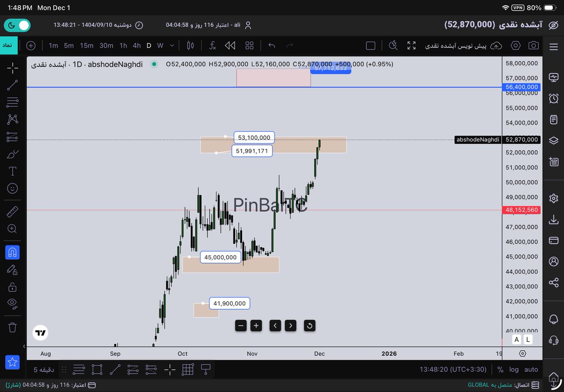Click the نماد symbol button

[x=9, y=46]
